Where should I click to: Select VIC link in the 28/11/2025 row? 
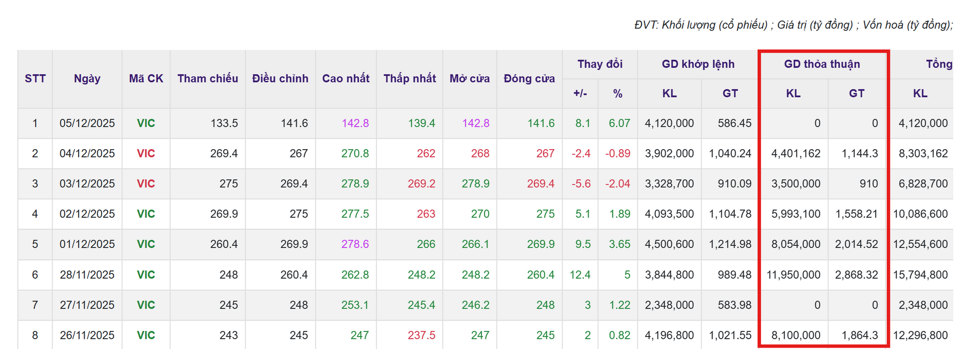(x=145, y=274)
